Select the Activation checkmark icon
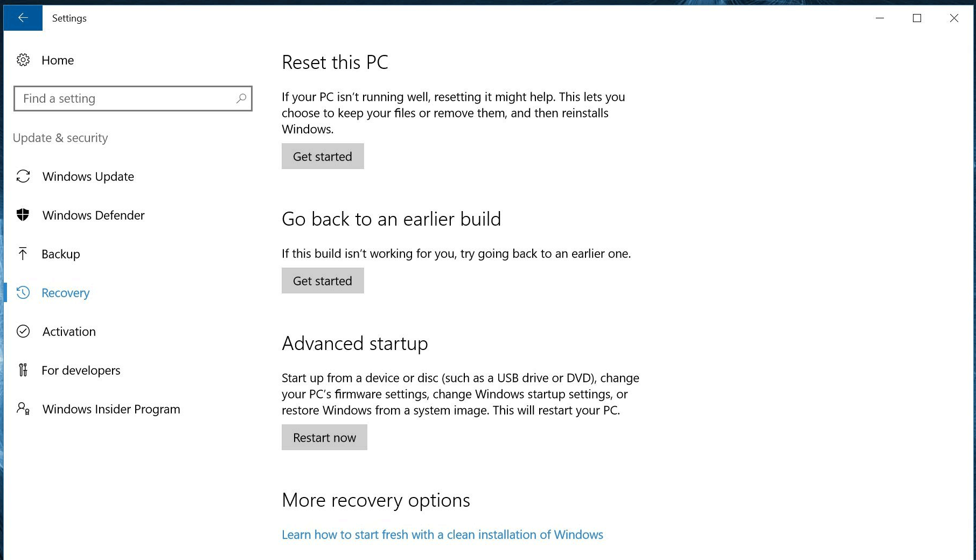The width and height of the screenshot is (976, 560). (23, 331)
